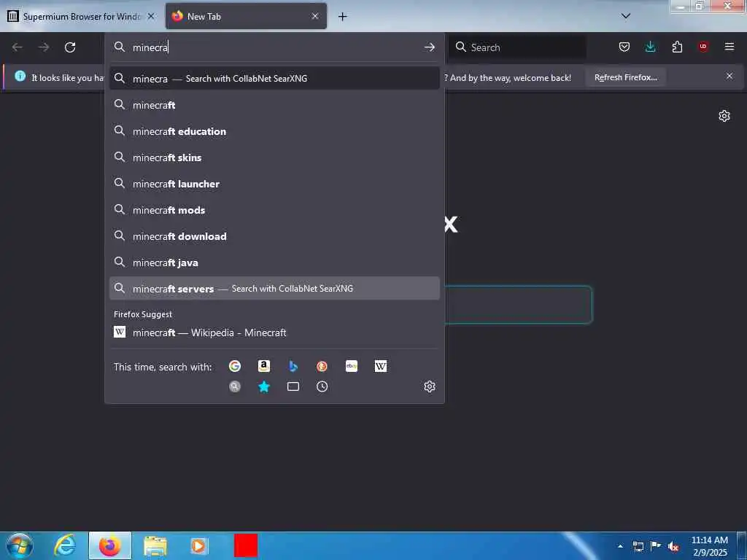747x560 pixels.
Task: Search in bookmarks using star icon
Action: tap(264, 386)
